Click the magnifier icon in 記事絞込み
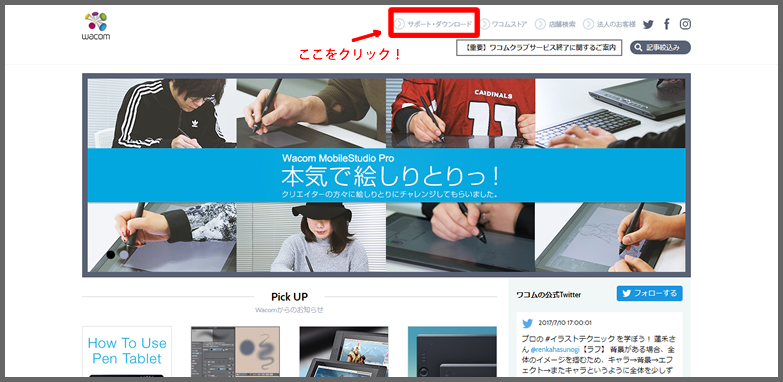The width and height of the screenshot is (783, 382). (639, 48)
